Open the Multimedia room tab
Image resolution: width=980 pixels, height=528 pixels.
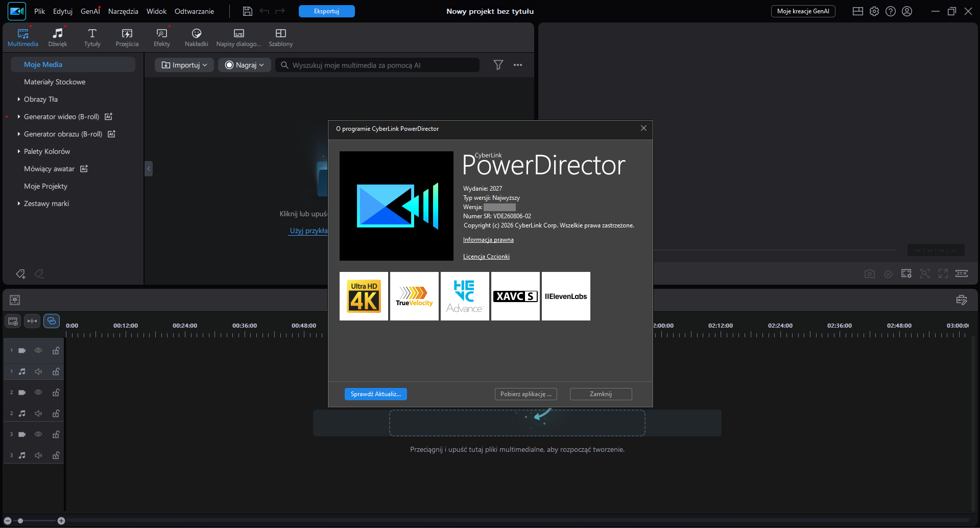[x=23, y=37]
